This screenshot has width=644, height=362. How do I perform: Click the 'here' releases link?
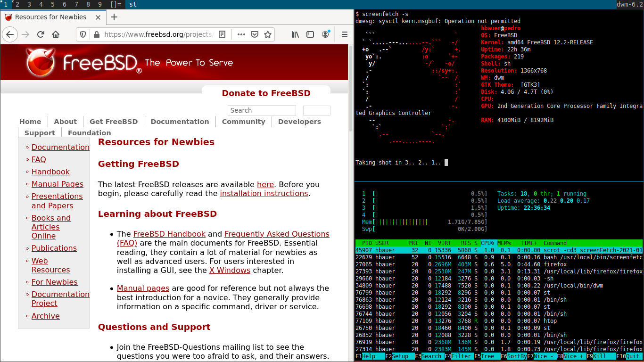pyautogui.click(x=265, y=184)
